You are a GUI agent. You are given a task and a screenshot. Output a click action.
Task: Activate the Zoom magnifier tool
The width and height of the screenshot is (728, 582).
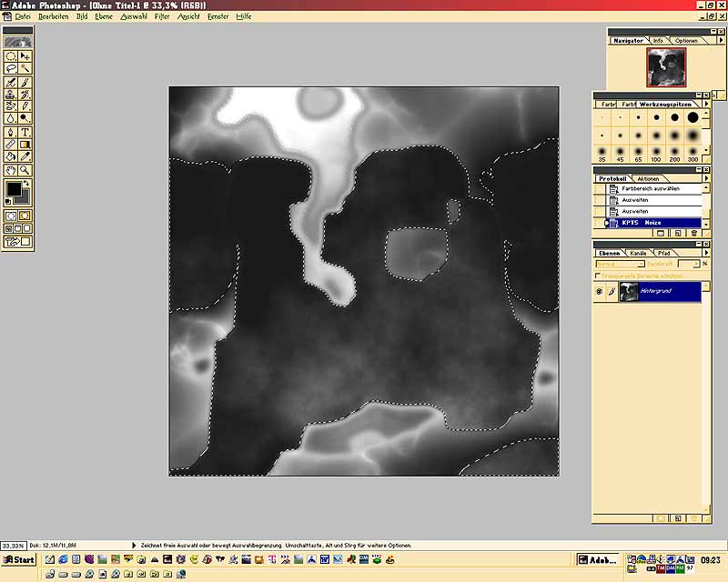click(25, 169)
